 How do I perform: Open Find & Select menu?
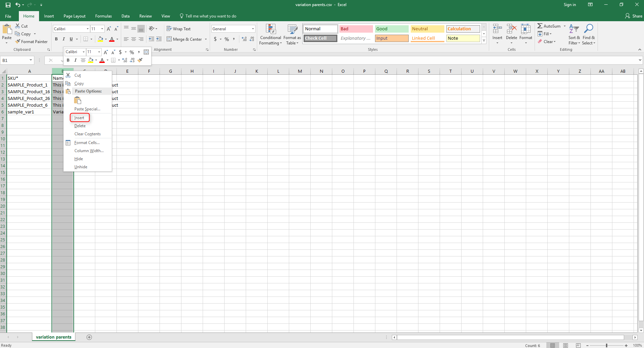click(x=589, y=34)
